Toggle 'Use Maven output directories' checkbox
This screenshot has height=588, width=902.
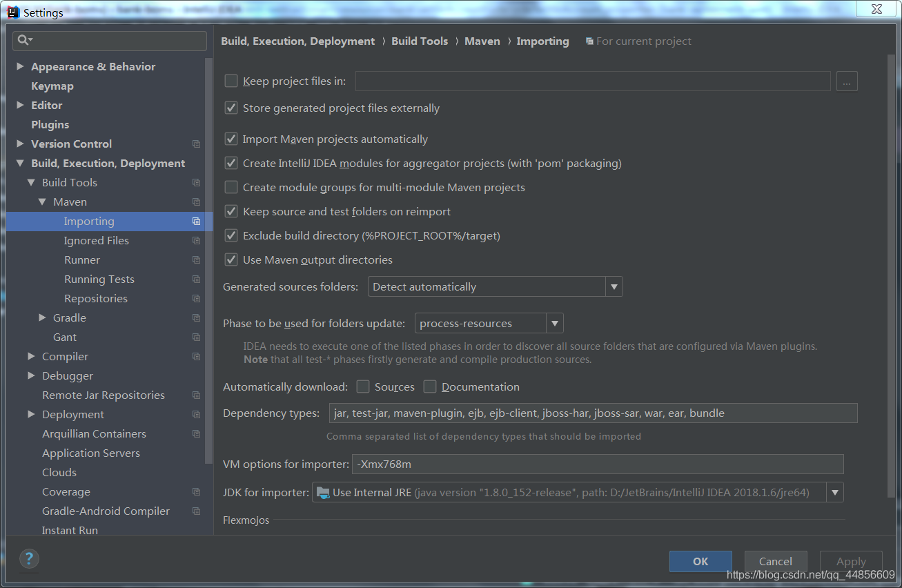(231, 259)
